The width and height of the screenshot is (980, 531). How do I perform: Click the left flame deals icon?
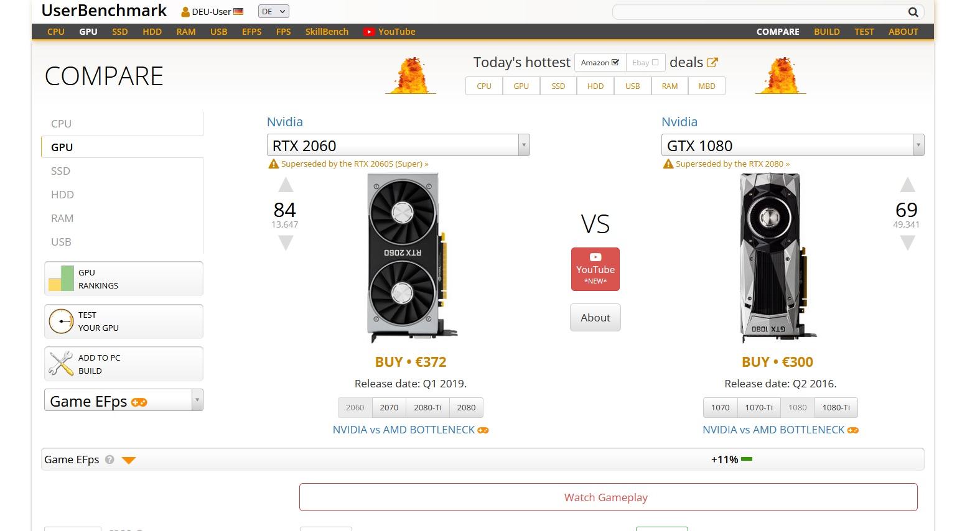[411, 75]
